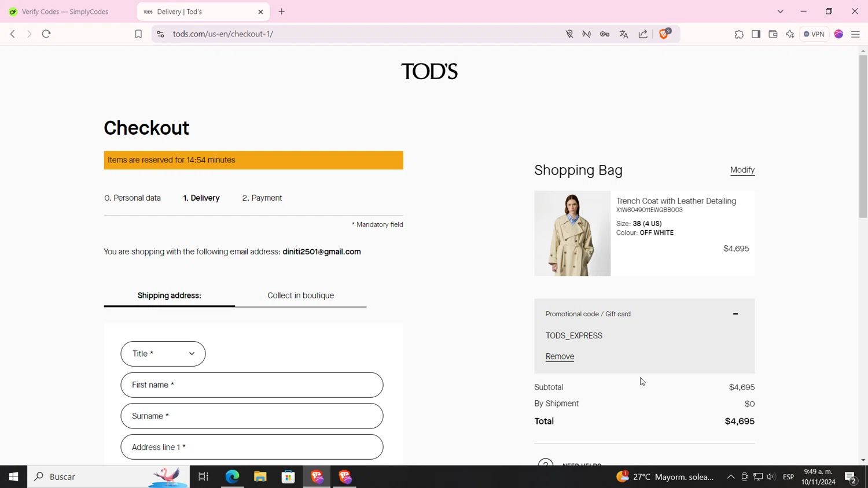The image size is (868, 488).
Task: Click the page vertical scrollbar
Action: pyautogui.click(x=863, y=136)
